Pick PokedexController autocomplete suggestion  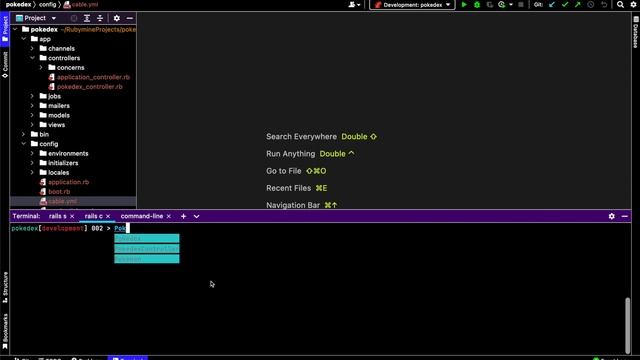[147, 249]
